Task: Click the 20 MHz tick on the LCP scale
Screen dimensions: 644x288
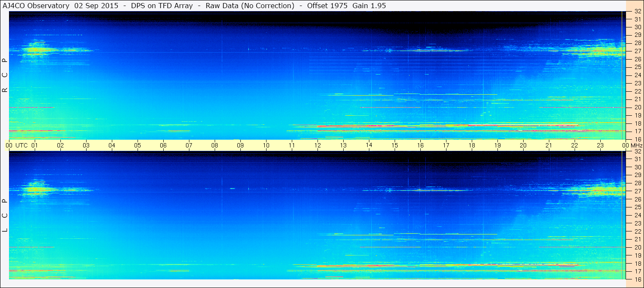Action: (x=637, y=247)
